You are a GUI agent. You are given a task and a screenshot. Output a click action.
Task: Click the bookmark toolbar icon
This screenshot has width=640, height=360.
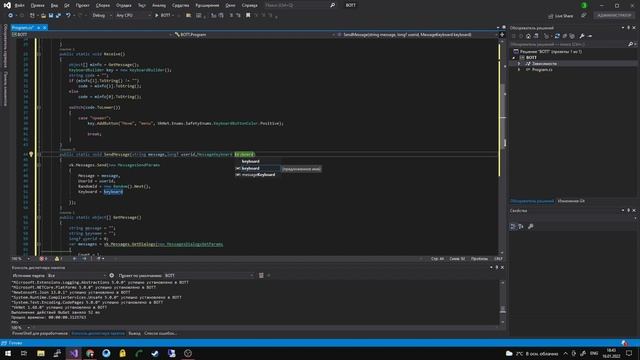(248, 16)
